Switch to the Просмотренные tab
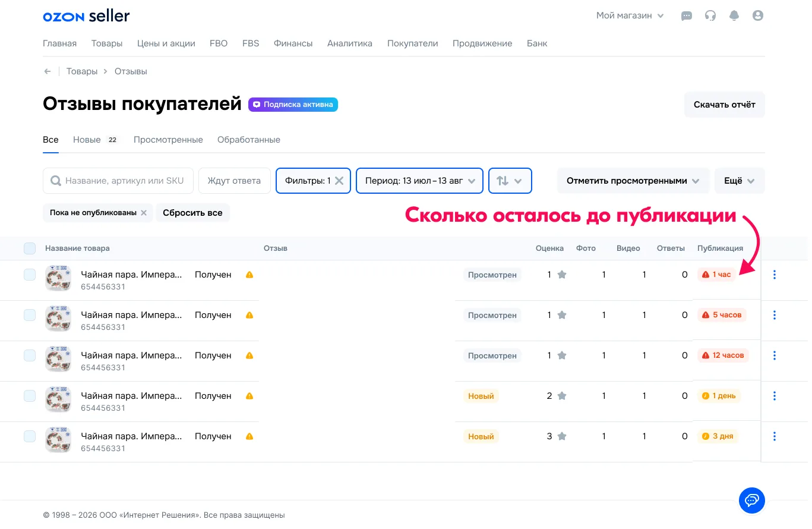The image size is (812, 529). click(168, 140)
